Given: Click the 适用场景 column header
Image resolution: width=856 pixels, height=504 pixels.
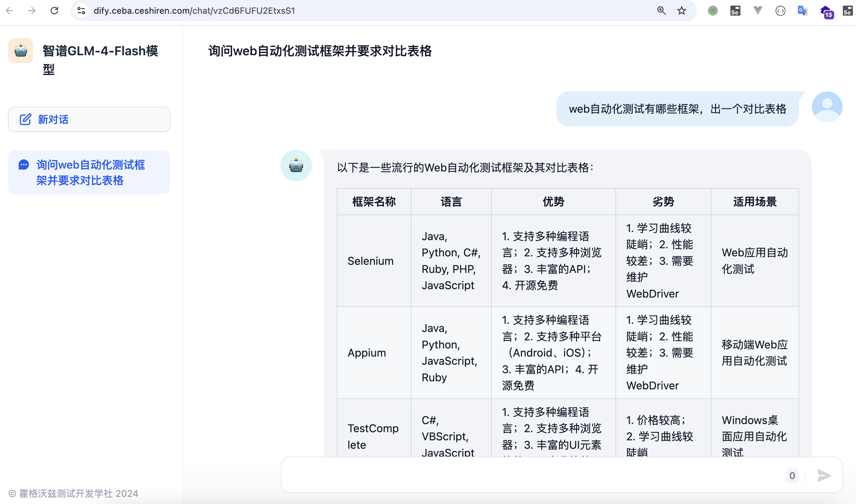Looking at the screenshot, I should click(x=755, y=202).
